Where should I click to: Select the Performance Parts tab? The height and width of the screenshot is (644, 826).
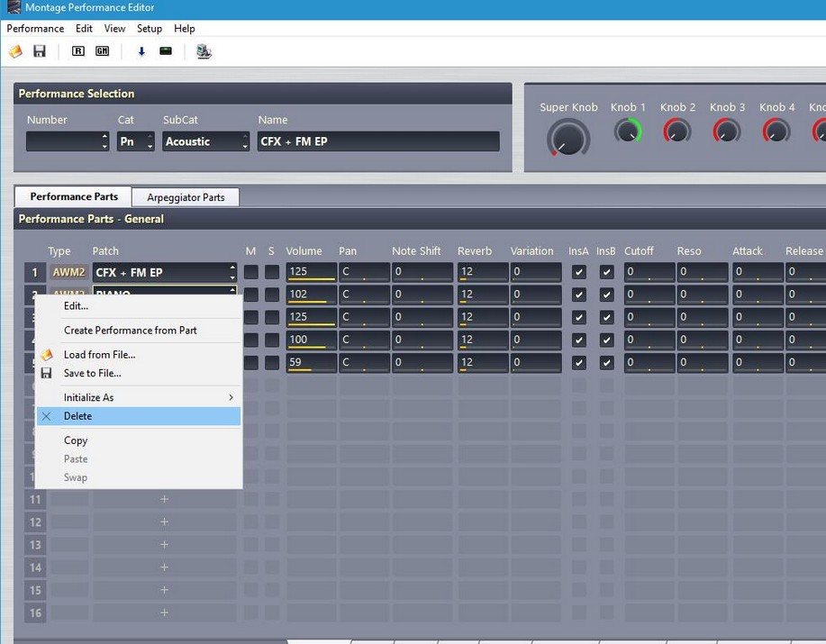(74, 196)
